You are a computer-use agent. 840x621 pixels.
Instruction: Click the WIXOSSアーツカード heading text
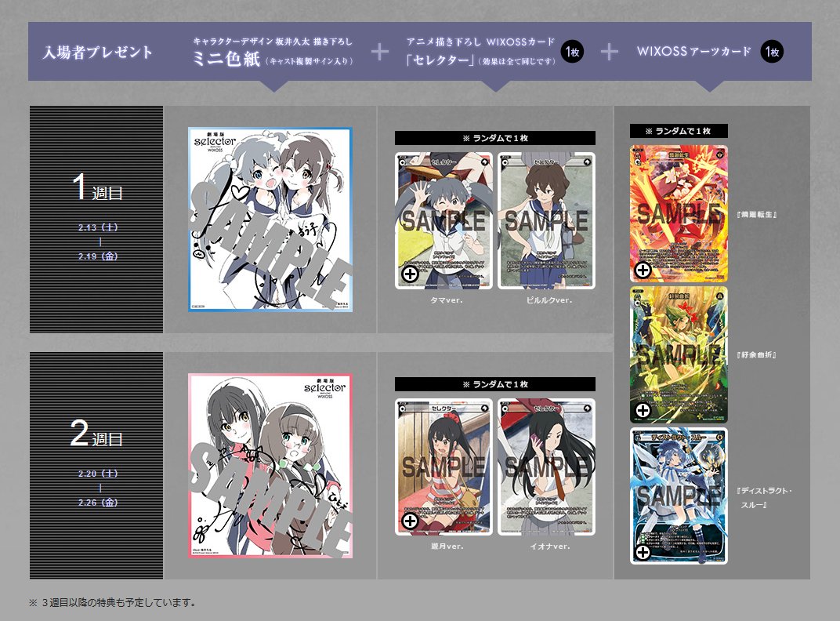(693, 52)
